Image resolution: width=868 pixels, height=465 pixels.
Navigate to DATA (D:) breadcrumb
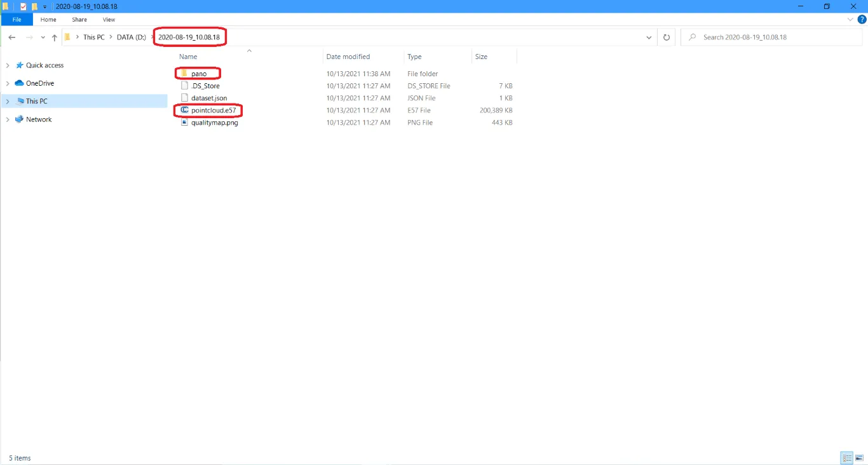(x=132, y=37)
